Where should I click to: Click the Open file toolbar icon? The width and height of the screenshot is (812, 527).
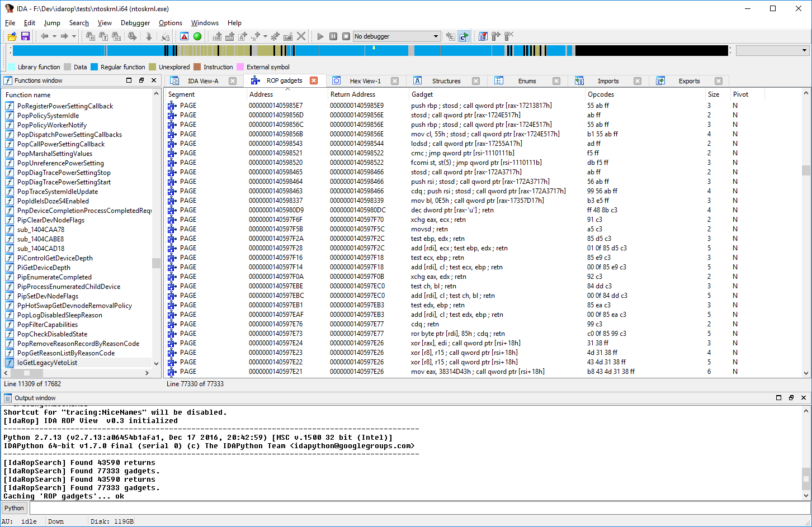(x=12, y=36)
